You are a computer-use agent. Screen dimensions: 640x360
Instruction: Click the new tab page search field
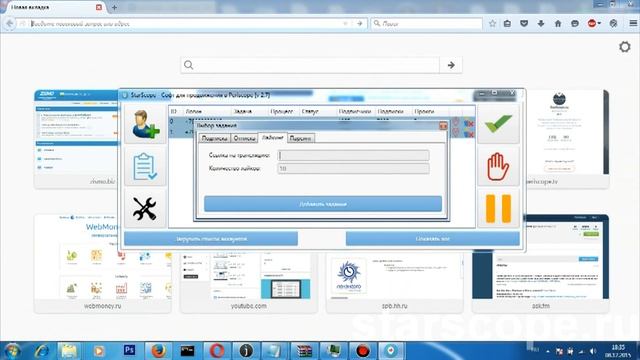coord(310,65)
